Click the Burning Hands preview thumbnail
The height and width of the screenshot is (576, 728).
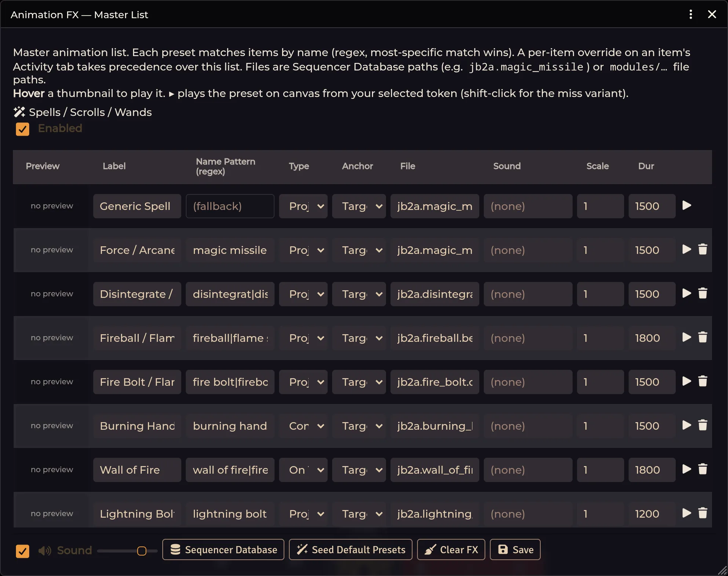[52, 426]
